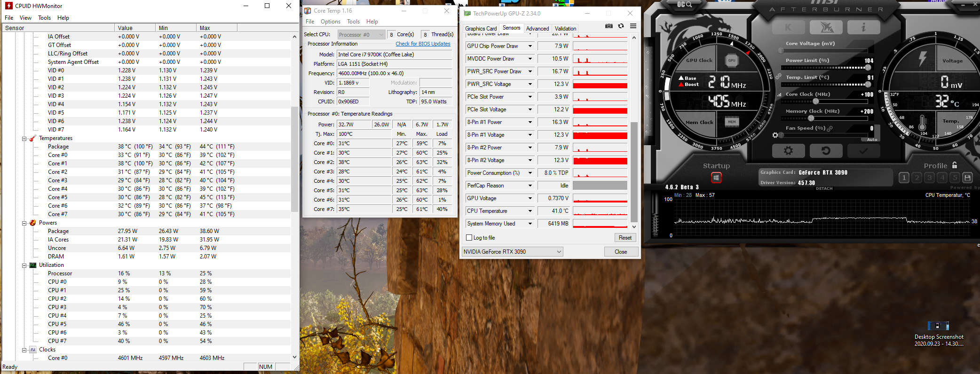Click the Temperatures thermometer icon in HWMonitor

pyautogui.click(x=33, y=138)
